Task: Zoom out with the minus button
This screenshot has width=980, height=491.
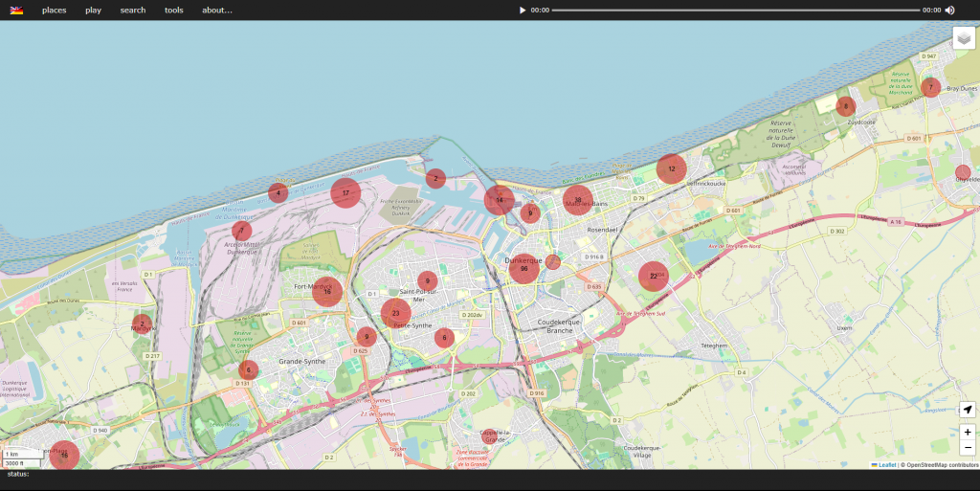Action: tap(967, 447)
